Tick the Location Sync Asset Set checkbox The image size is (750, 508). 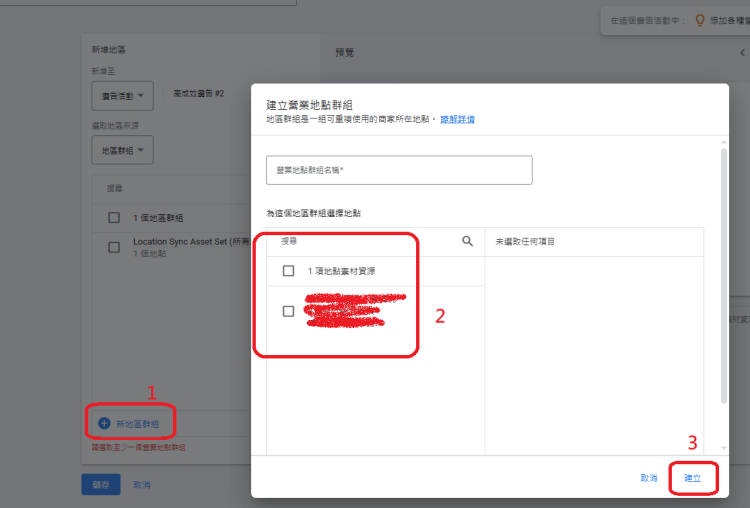pyautogui.click(x=114, y=247)
